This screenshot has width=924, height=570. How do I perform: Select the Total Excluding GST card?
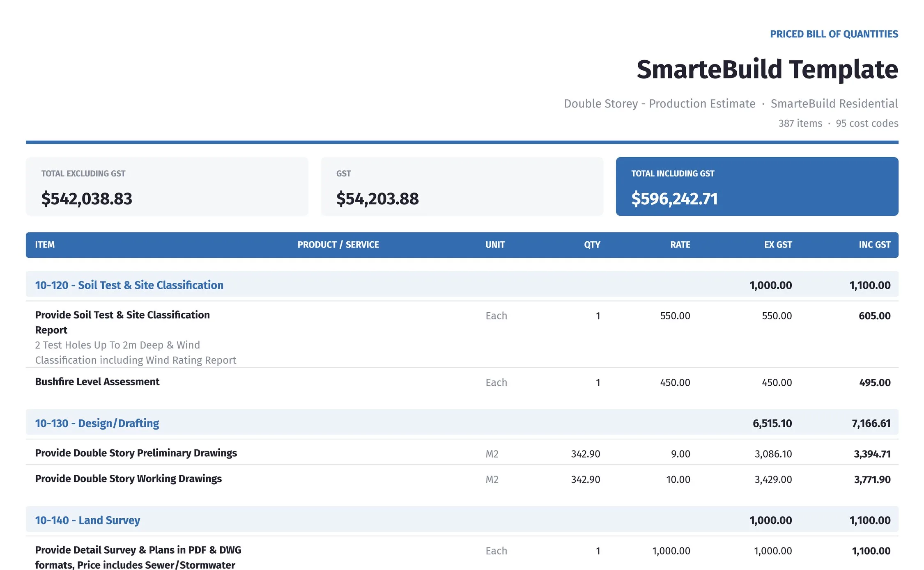167,186
